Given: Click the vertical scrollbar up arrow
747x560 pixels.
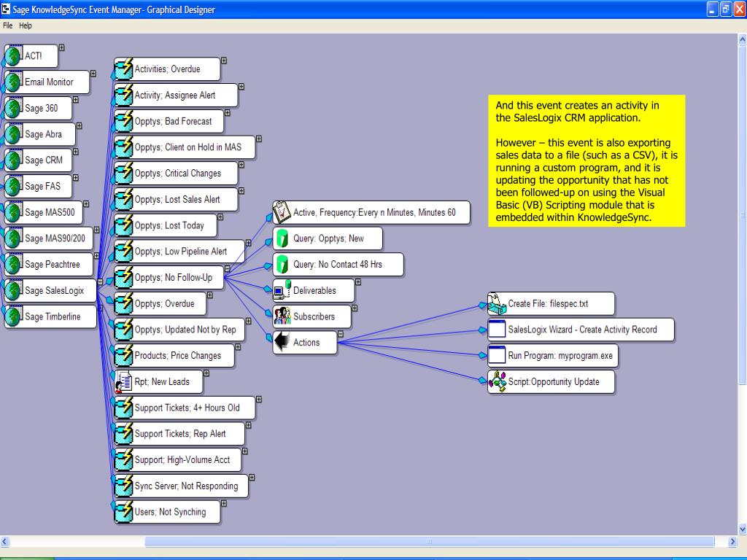Looking at the screenshot, I should pyautogui.click(x=742, y=40).
